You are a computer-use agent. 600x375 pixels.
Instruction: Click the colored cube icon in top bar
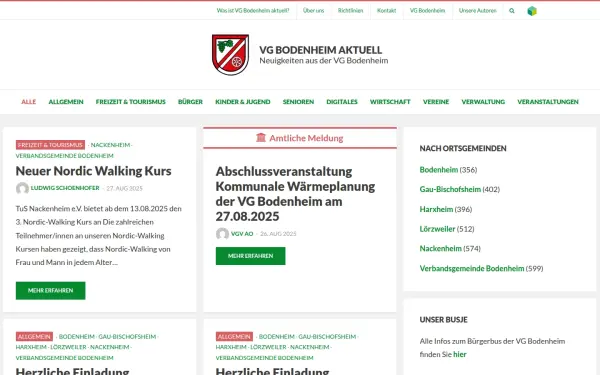tap(532, 11)
